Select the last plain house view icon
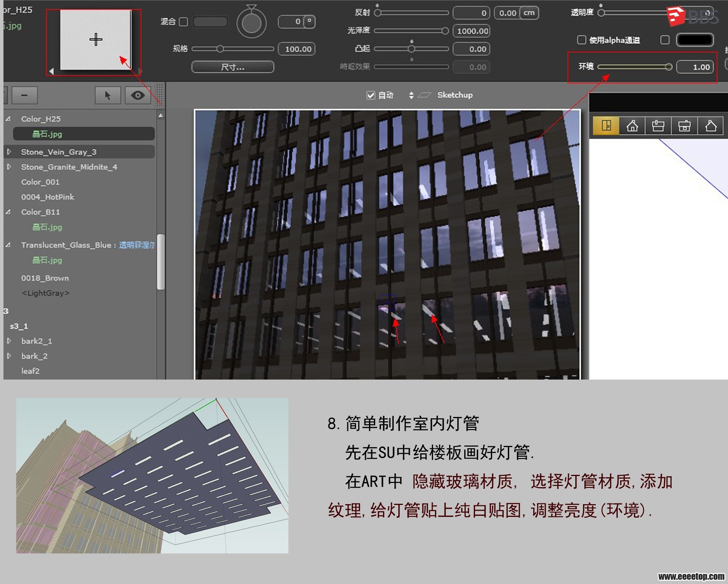 (711, 126)
